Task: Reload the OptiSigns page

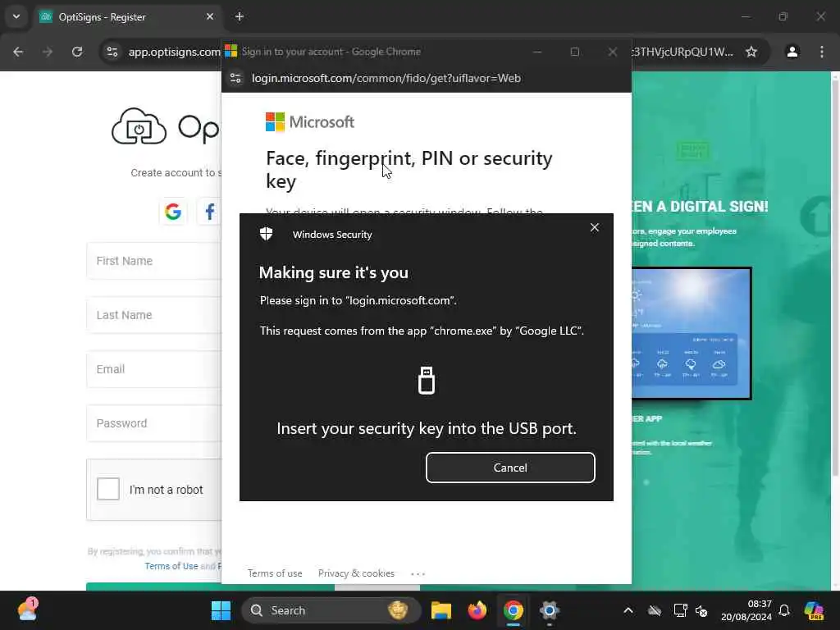Action: 77,52
